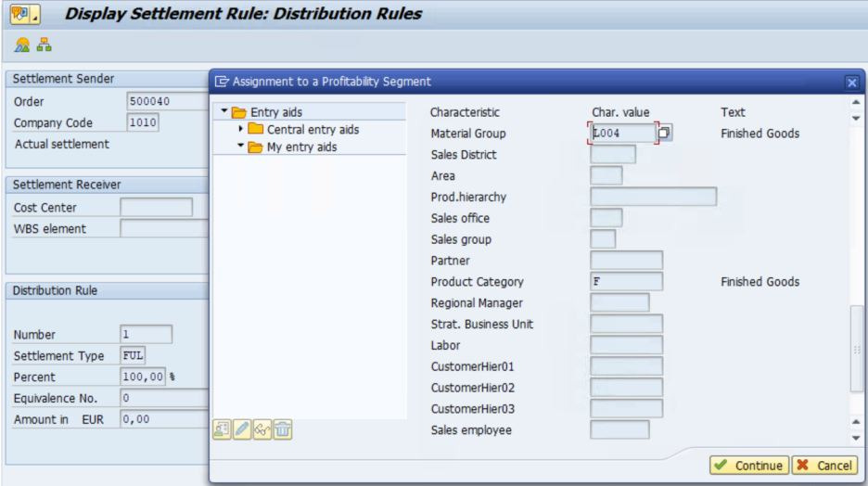Screen dimensions: 868x486
Task: Click the pencil edit entry aid icon
Action: coord(242,429)
